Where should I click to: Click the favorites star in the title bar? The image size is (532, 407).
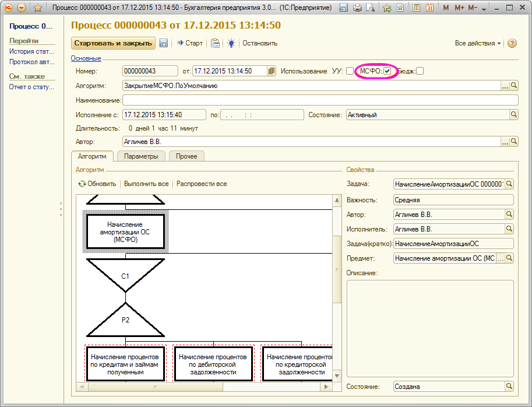(x=37, y=8)
